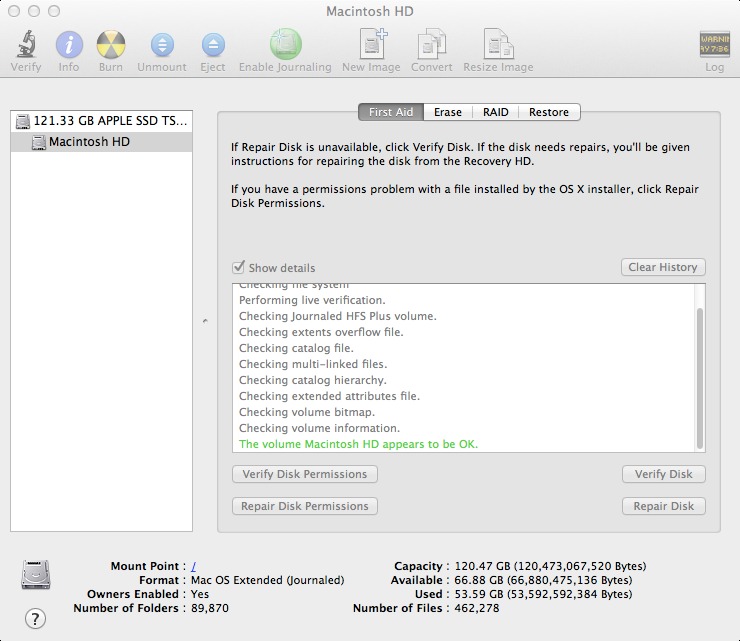This screenshot has height=641, width=740.
Task: Click the Enable Journaling toolbar icon
Action: click(x=286, y=44)
